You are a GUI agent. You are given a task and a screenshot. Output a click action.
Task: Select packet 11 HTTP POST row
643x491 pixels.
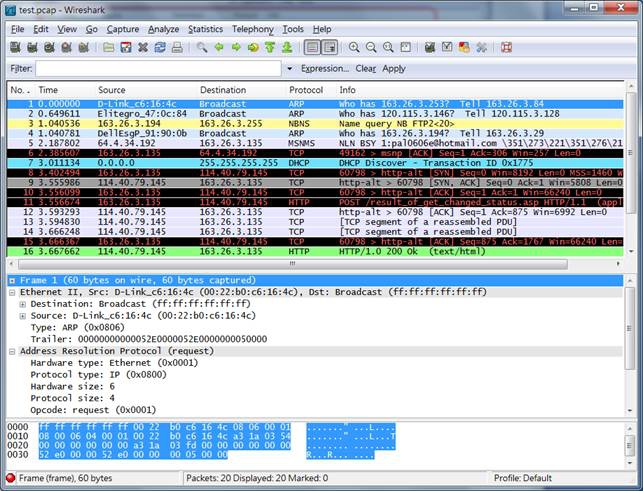[315, 202]
